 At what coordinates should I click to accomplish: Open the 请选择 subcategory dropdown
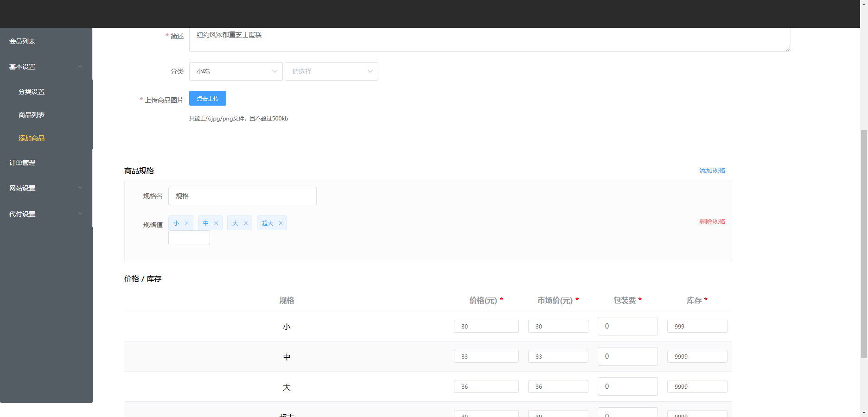coord(331,71)
